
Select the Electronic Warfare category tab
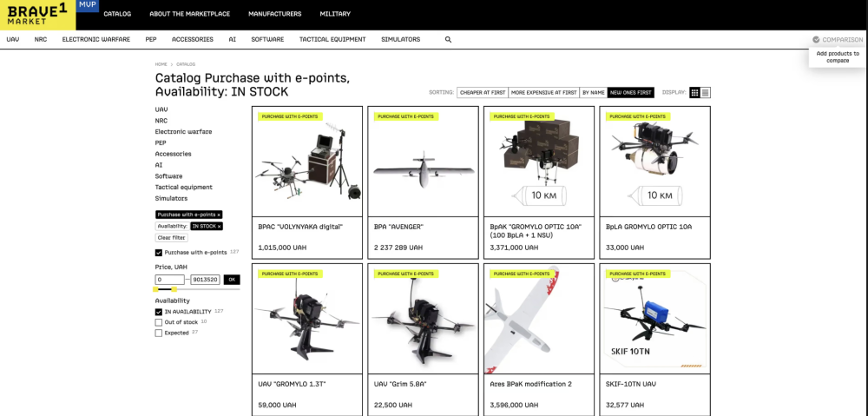point(95,40)
